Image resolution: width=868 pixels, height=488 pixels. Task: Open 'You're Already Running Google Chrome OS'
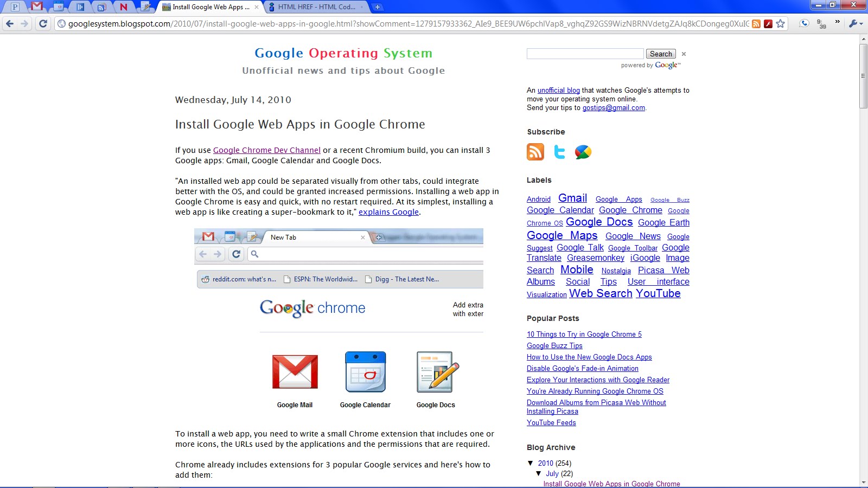point(595,391)
